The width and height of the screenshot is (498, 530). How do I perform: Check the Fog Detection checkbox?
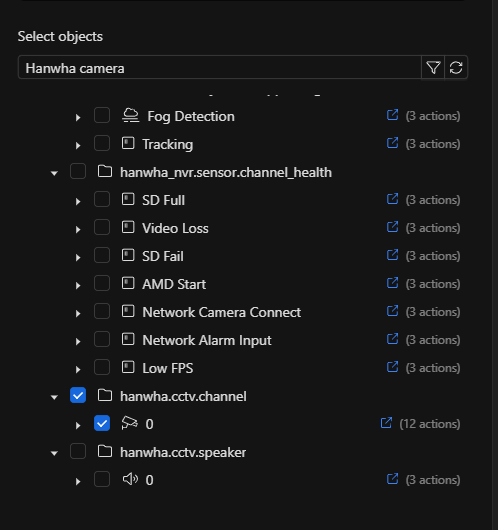tap(102, 115)
